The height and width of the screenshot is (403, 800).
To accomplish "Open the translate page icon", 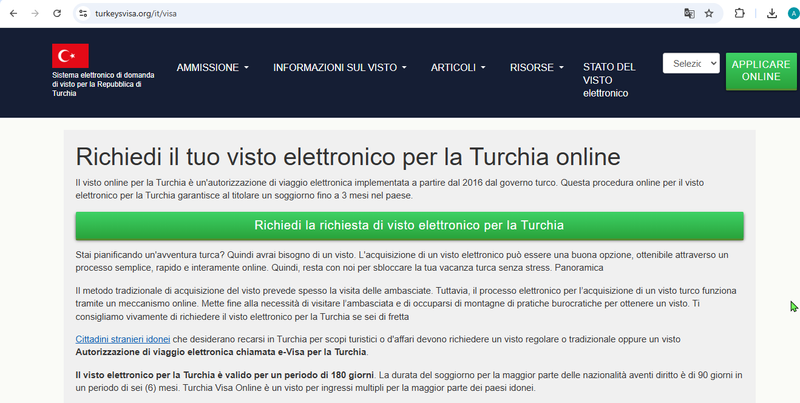I will (x=688, y=14).
